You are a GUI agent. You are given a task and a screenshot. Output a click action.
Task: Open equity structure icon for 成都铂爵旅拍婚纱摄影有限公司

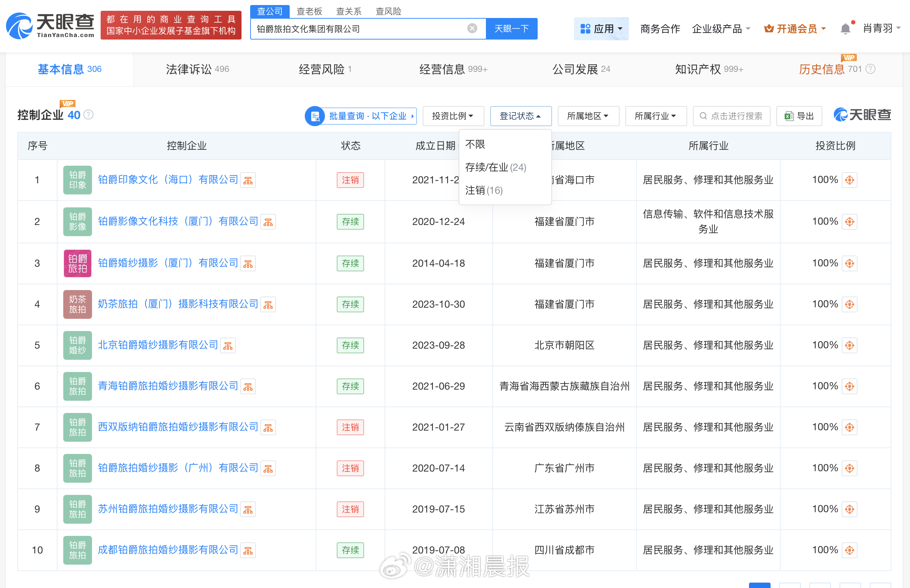(248, 550)
